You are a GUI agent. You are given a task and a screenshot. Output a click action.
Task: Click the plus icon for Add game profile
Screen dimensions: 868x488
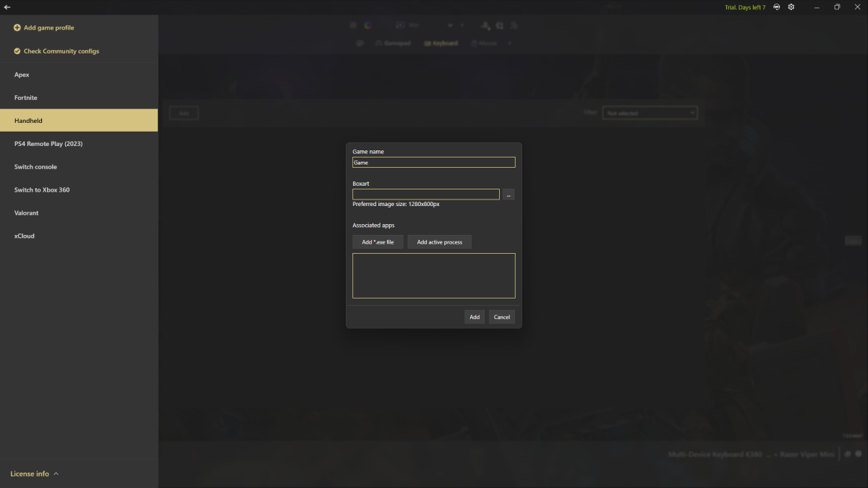click(17, 28)
